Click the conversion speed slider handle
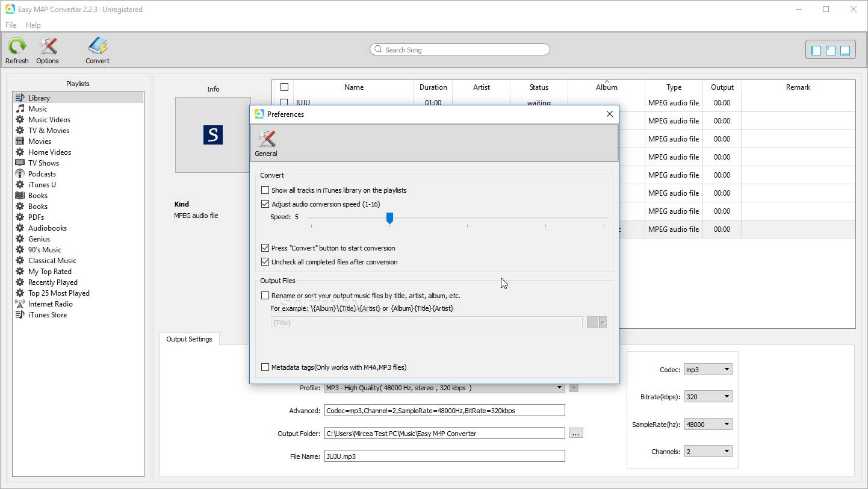The width and height of the screenshot is (868, 489). pyautogui.click(x=389, y=218)
